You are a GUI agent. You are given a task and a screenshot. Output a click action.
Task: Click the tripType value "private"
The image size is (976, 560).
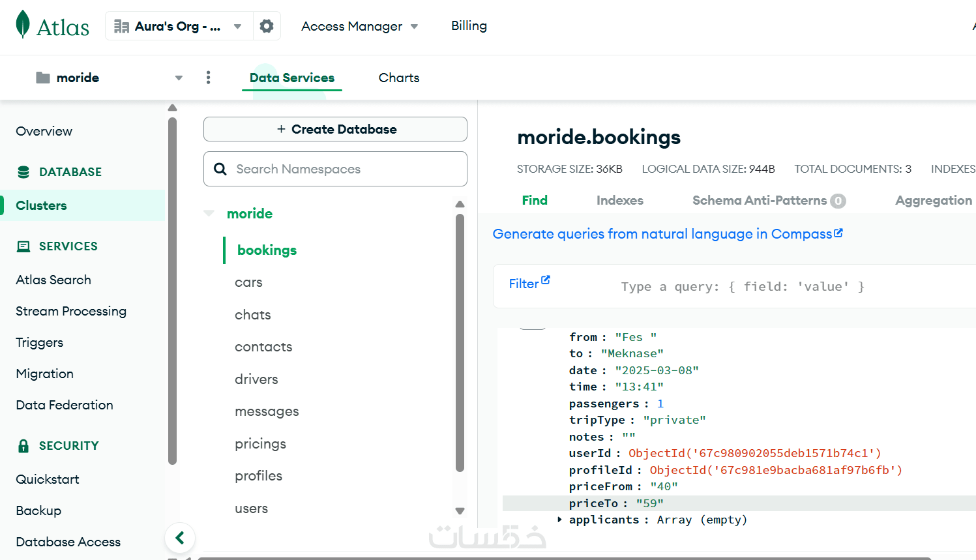tap(675, 420)
